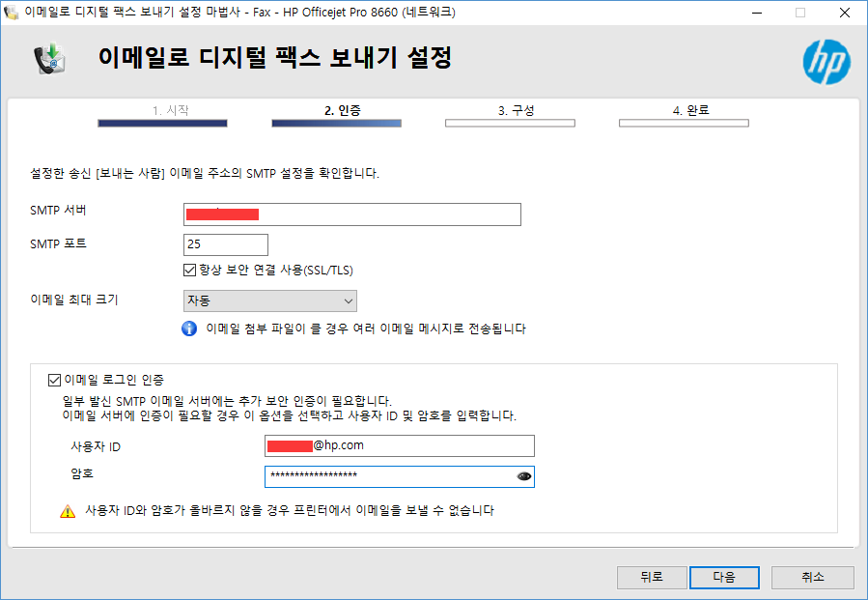The width and height of the screenshot is (868, 600).
Task: Click the 여러 이메일 메시지로 전송됩니다 note
Action: pos(366,329)
